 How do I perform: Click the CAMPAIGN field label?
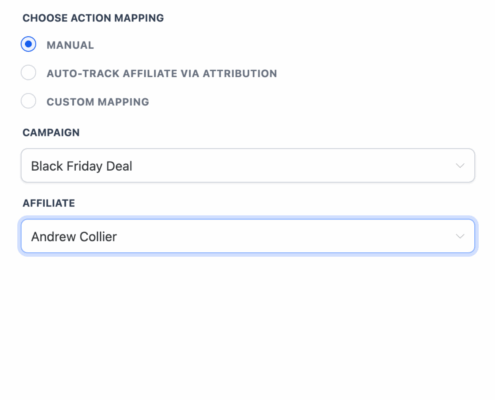[51, 132]
